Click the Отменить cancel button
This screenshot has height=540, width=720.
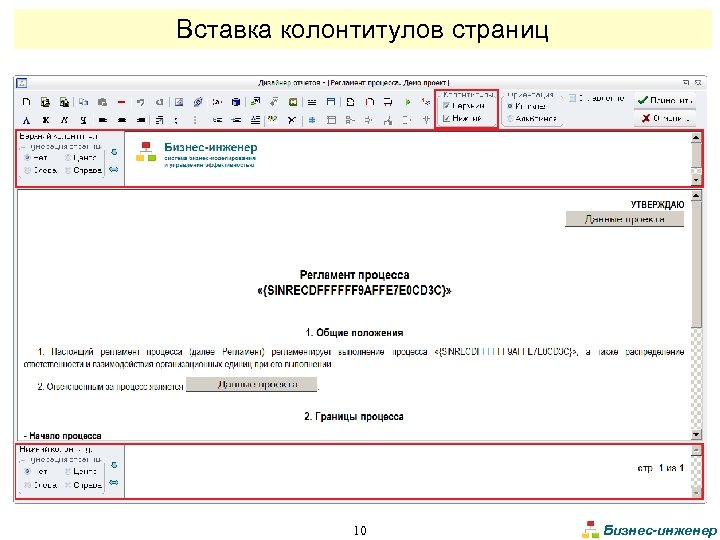click(665, 118)
